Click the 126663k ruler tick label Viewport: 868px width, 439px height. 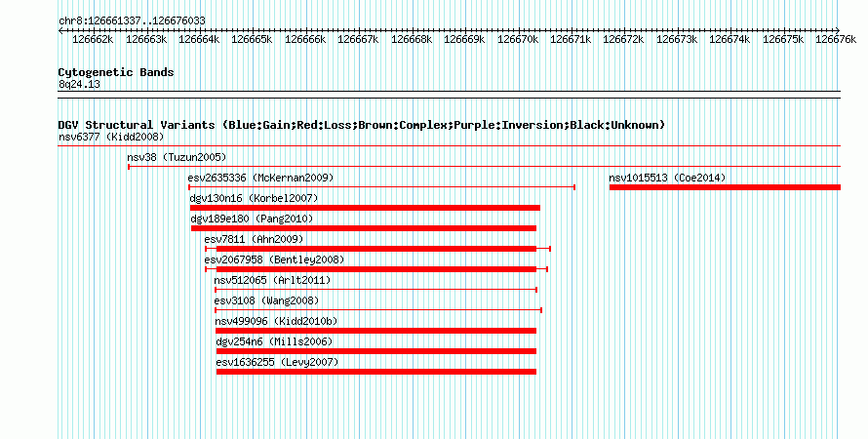click(146, 40)
